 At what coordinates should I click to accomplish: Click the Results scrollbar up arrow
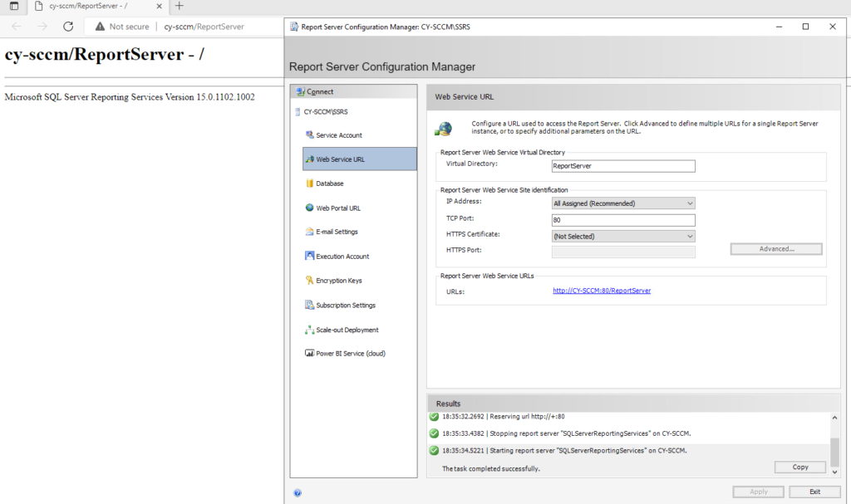tap(834, 417)
